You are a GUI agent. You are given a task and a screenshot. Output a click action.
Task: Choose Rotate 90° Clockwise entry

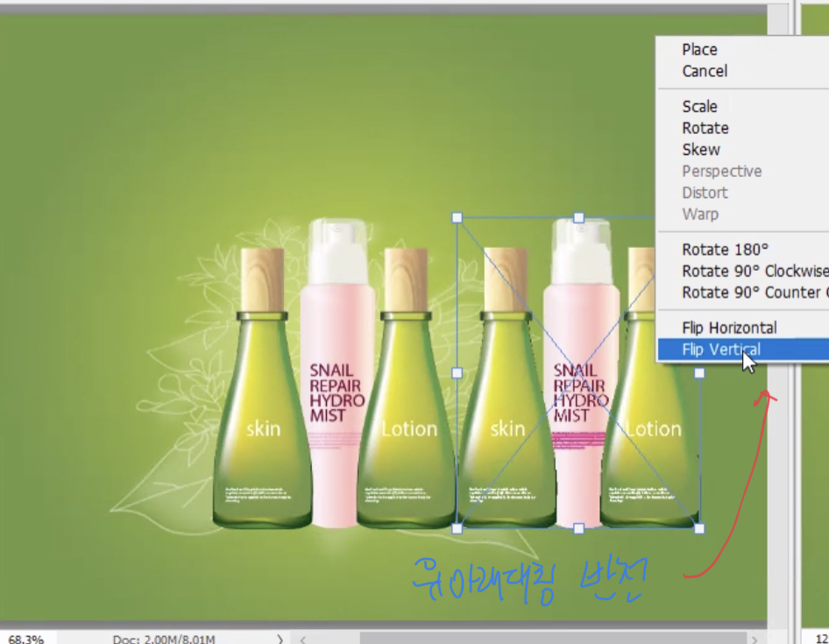[742, 271]
